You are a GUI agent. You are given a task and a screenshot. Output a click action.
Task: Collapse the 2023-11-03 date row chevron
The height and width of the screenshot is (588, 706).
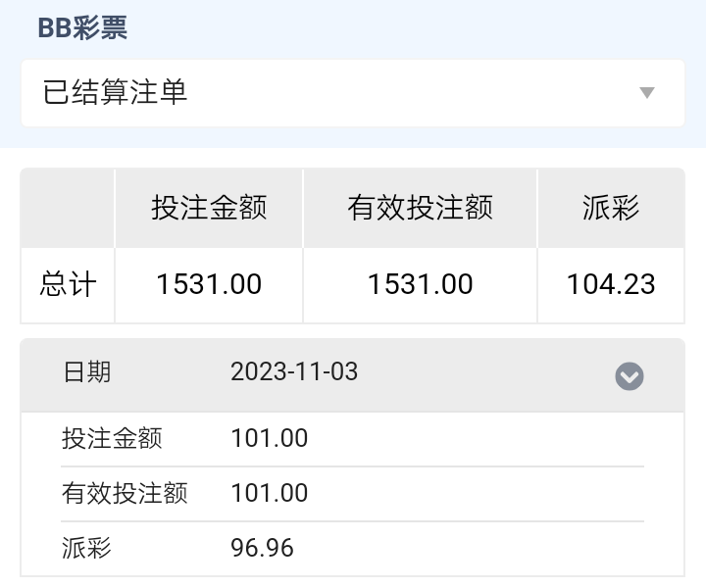click(x=629, y=376)
